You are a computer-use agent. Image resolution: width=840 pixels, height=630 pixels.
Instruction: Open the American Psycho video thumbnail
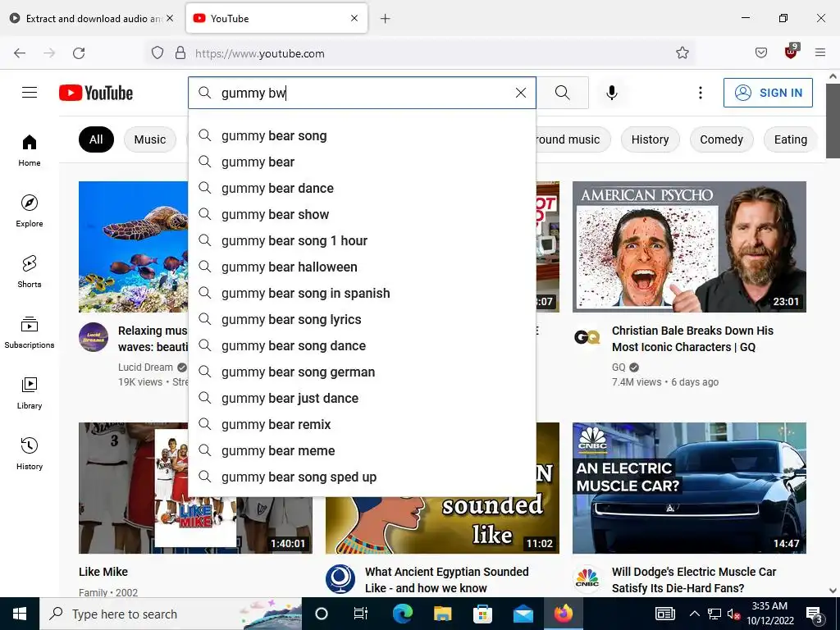[689, 246]
